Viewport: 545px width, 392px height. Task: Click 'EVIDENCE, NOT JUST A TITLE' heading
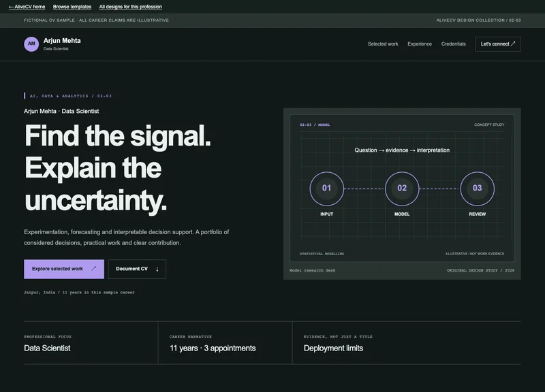338,337
